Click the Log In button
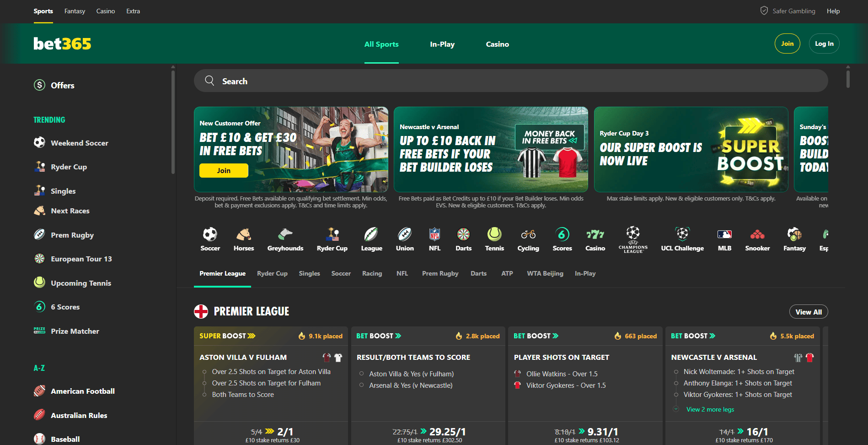This screenshot has height=445, width=868. pyautogui.click(x=824, y=43)
